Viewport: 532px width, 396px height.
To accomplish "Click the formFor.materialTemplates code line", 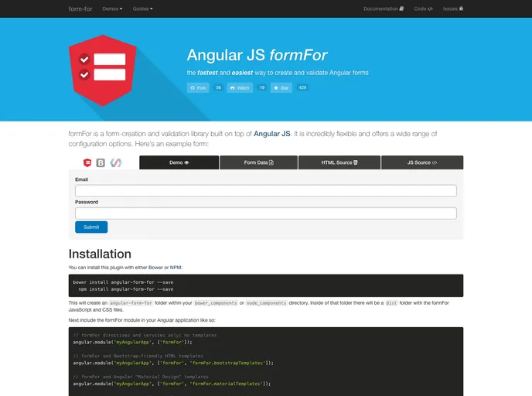I will click(x=172, y=384).
